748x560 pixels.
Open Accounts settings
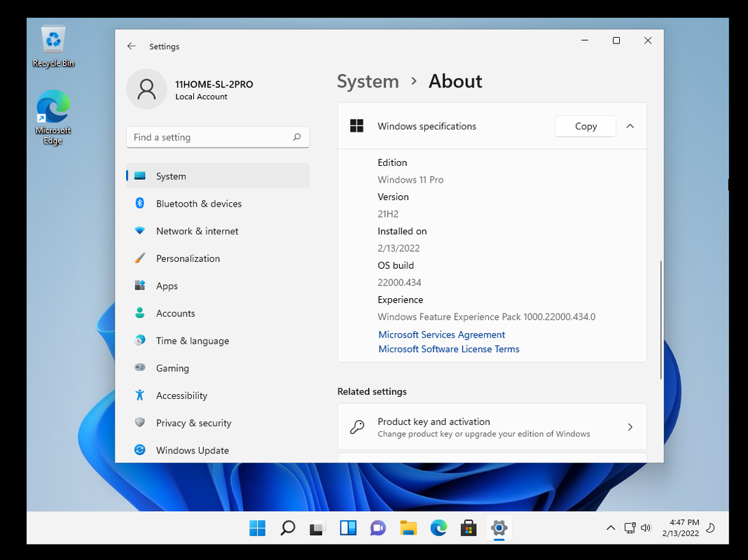point(218,313)
